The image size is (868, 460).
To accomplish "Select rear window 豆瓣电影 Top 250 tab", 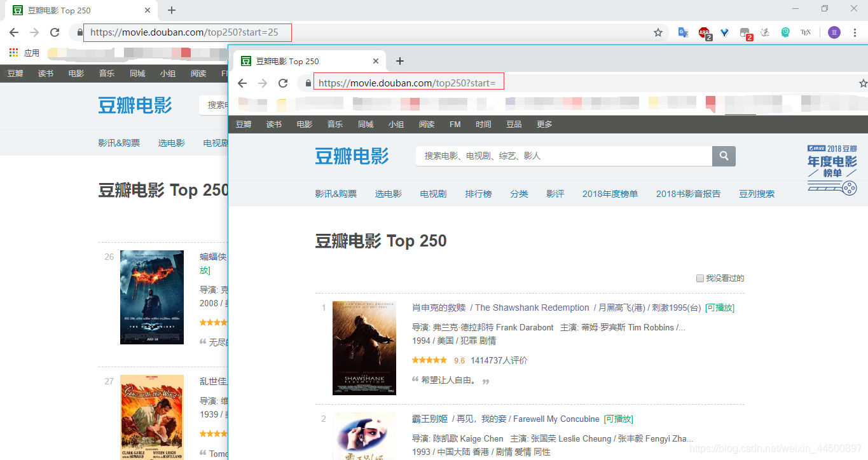I will [81, 10].
